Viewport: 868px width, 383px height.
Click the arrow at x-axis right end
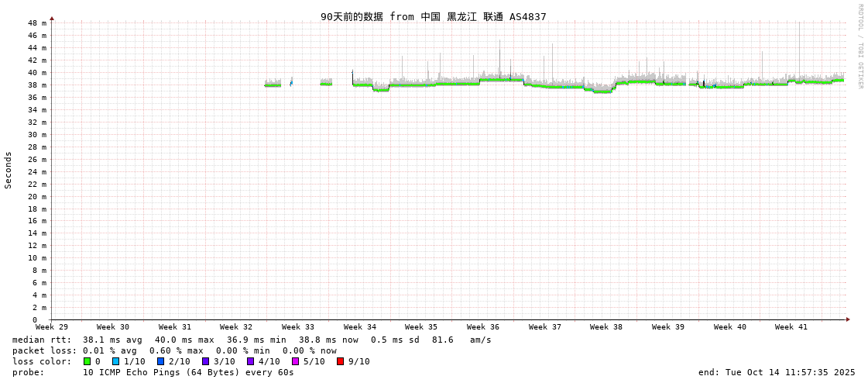click(x=848, y=319)
